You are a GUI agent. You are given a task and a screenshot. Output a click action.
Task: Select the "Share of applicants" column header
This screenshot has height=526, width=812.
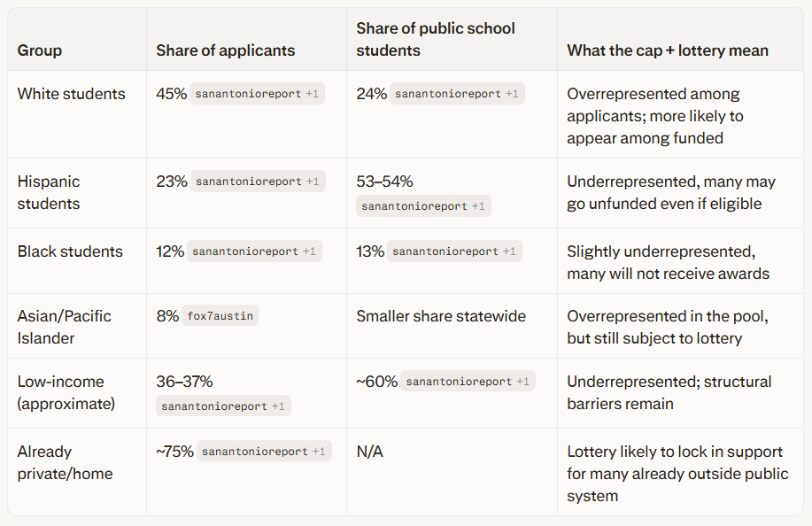pyautogui.click(x=226, y=50)
